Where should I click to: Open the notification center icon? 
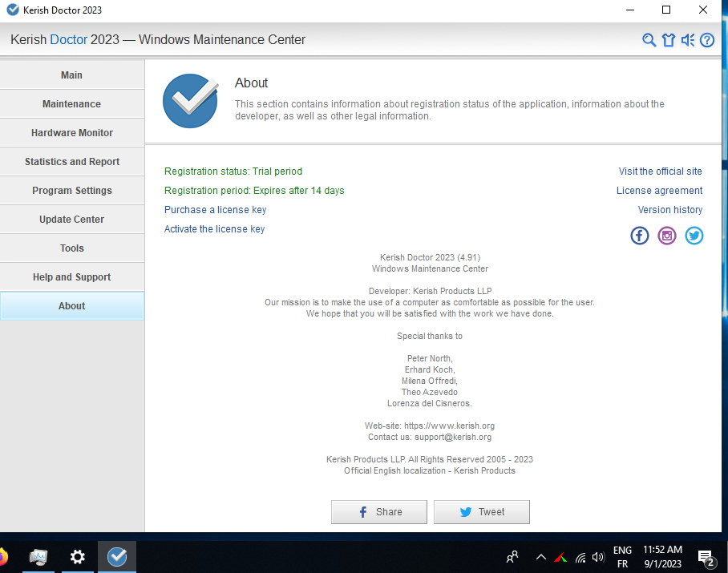706,558
